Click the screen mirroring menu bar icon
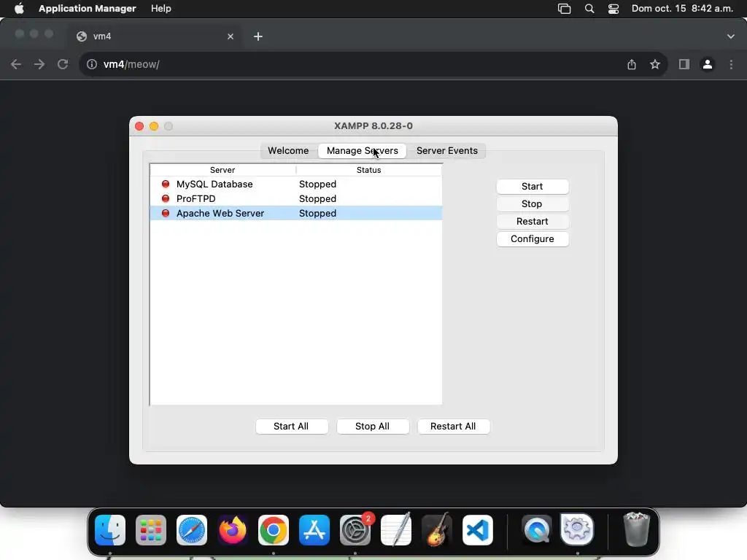 [x=564, y=9]
